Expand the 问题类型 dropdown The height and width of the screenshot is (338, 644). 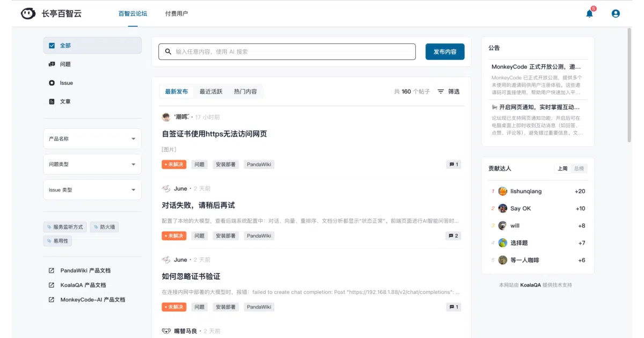click(x=92, y=164)
